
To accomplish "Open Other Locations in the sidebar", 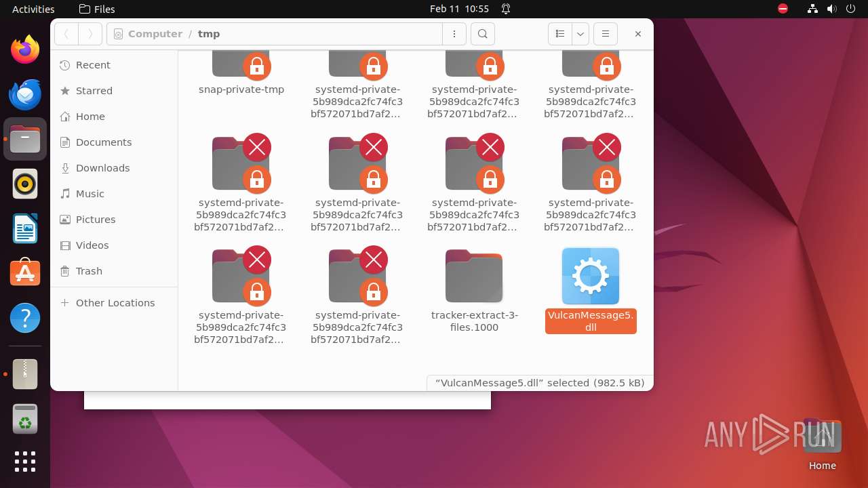I will click(115, 303).
